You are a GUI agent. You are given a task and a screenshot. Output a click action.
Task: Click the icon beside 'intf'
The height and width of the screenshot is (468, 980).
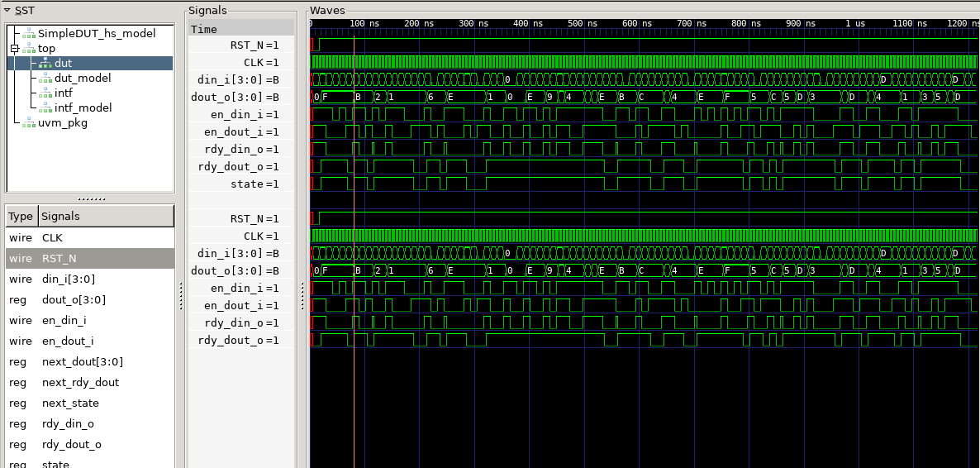45,93
